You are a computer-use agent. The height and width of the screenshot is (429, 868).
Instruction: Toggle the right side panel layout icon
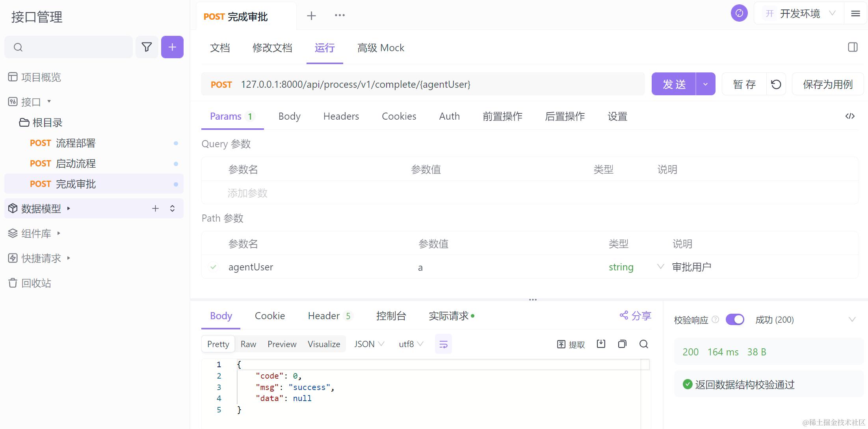coord(853,47)
